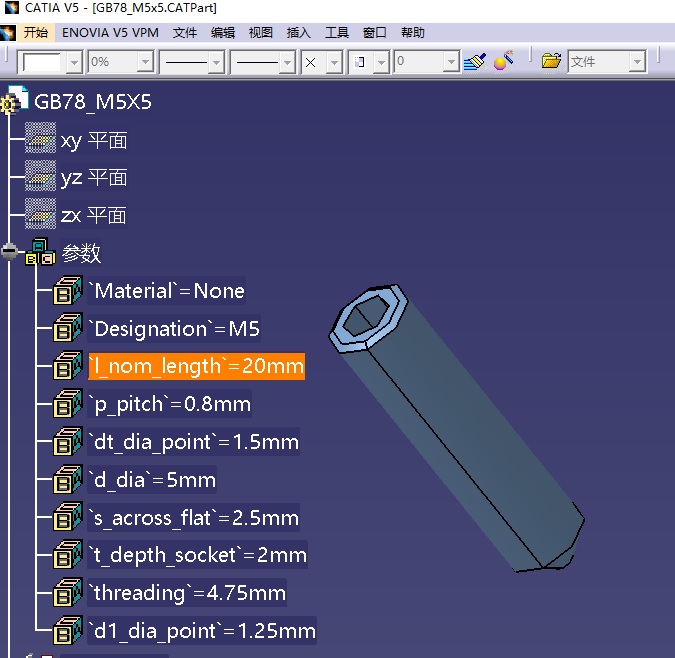Select `d_dia`=5mm parameter text
Image resolution: width=675 pixels, height=658 pixels.
pyautogui.click(x=152, y=479)
